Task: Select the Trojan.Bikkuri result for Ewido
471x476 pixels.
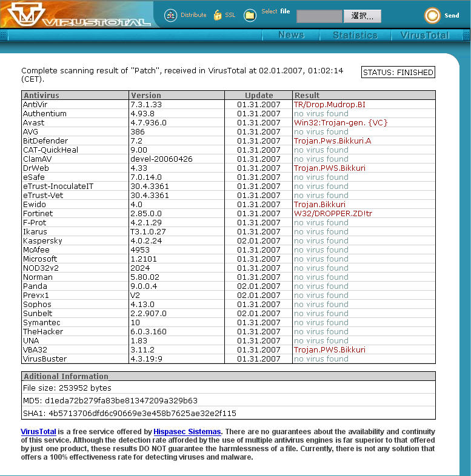Action: pyautogui.click(x=319, y=204)
